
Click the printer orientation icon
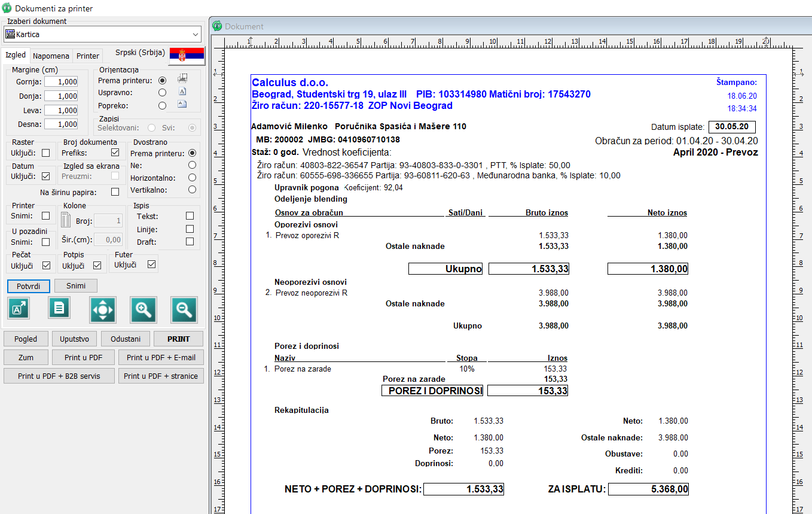click(182, 78)
